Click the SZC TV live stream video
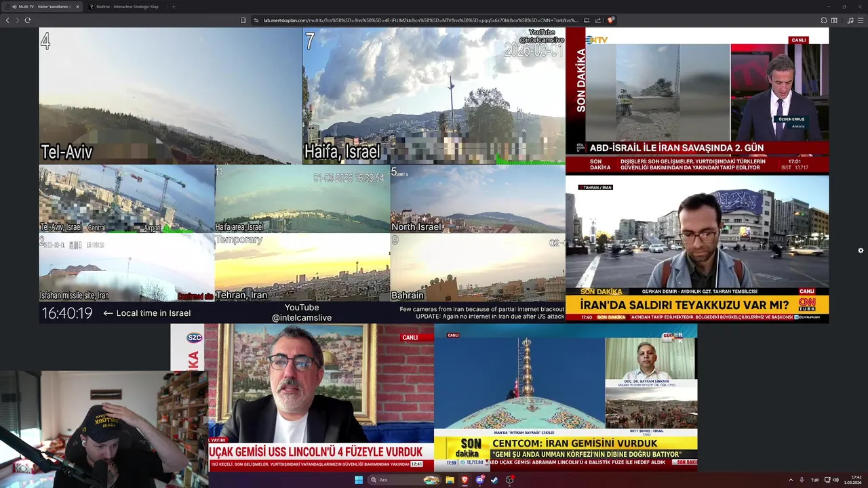Viewport: 868px width, 488px height. (302, 397)
